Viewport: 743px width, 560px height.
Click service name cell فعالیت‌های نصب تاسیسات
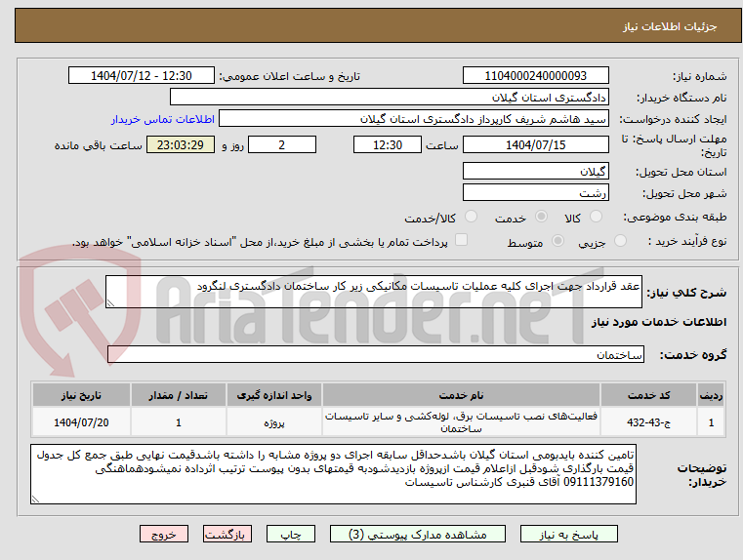coord(461,422)
